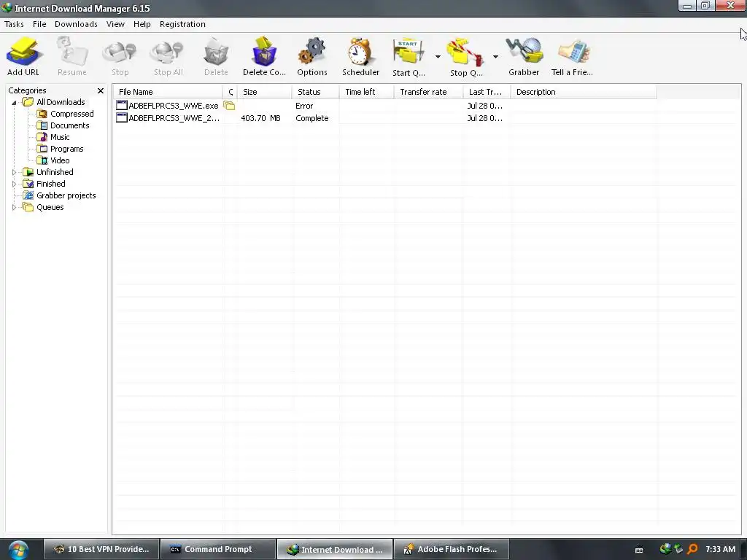Select the Compressed category

tap(66, 114)
